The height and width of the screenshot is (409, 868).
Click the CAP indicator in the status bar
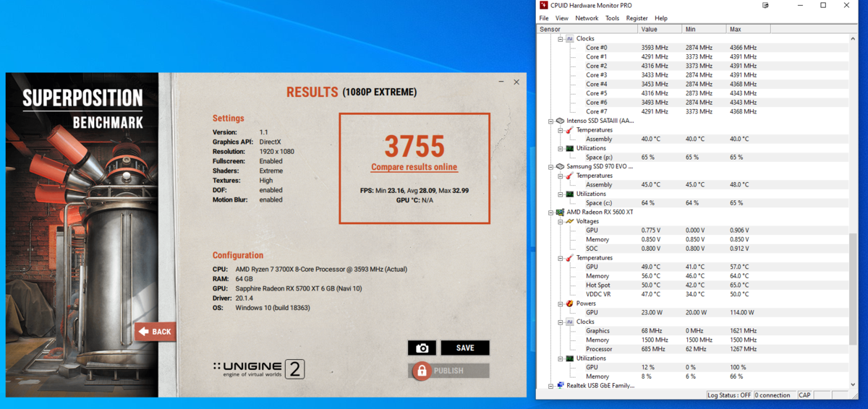pos(804,395)
